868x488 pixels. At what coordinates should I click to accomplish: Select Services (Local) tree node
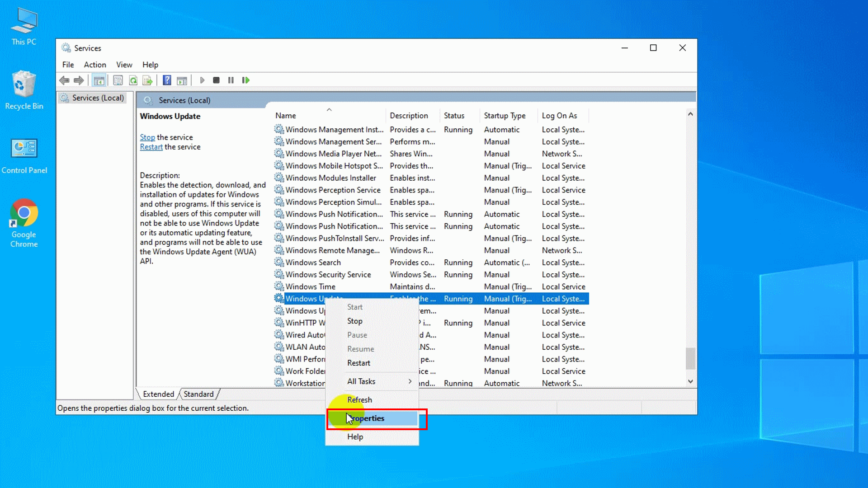click(x=92, y=98)
